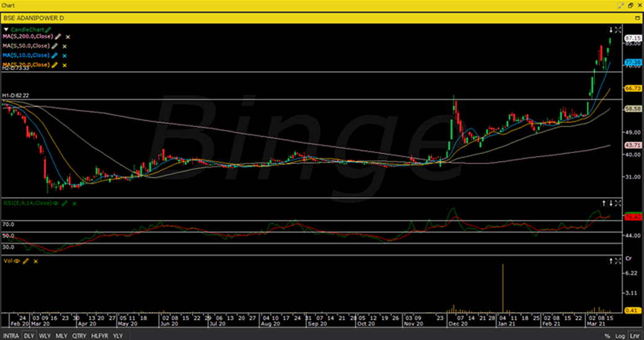644x340 pixels.
Task: Edit the MA(S,200.0,Close) indicator pencil
Action: [x=58, y=37]
